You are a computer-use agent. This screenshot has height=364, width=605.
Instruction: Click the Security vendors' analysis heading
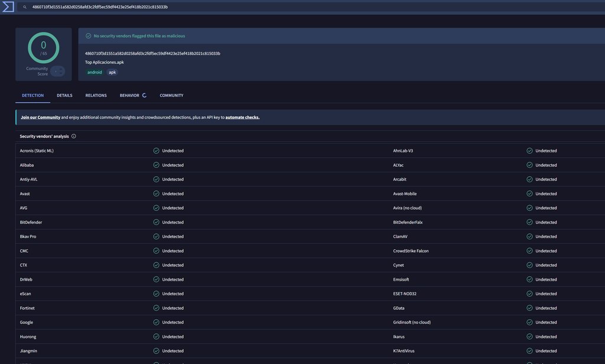coord(44,136)
